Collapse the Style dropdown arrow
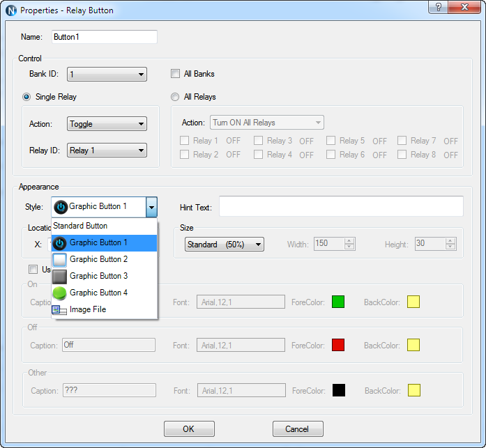The width and height of the screenshot is (486, 448). [x=151, y=207]
